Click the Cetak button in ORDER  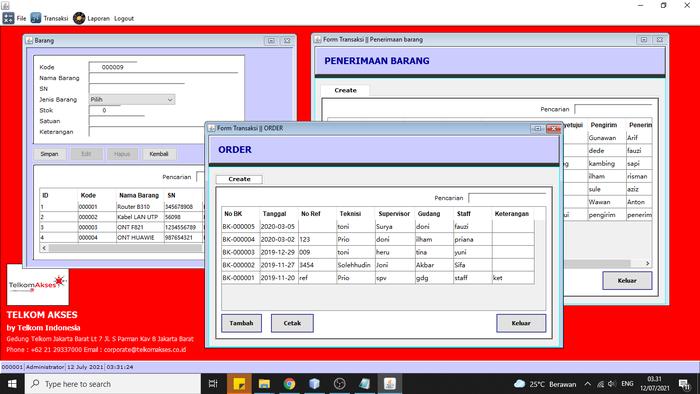292,323
